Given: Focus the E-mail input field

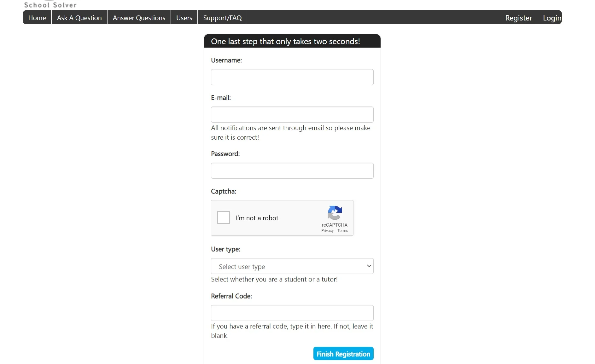Looking at the screenshot, I should point(292,114).
